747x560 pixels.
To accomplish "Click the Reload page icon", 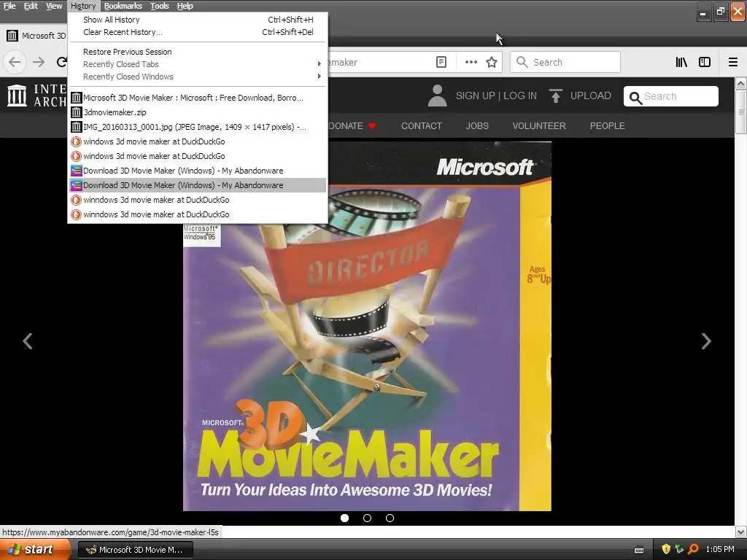I will (61, 62).
